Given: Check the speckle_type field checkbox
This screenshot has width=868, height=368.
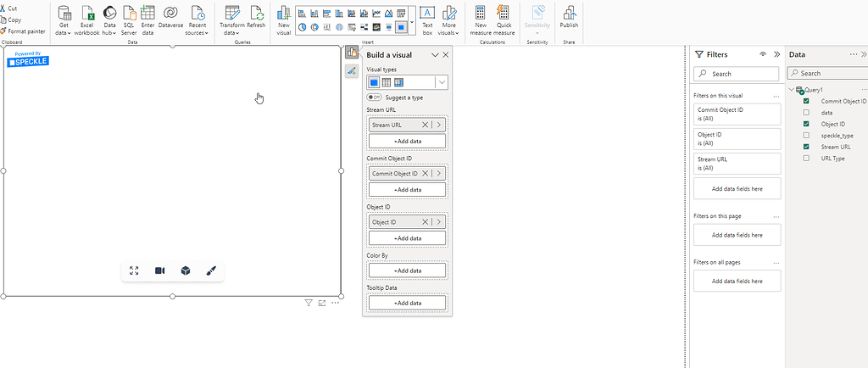Looking at the screenshot, I should point(806,135).
